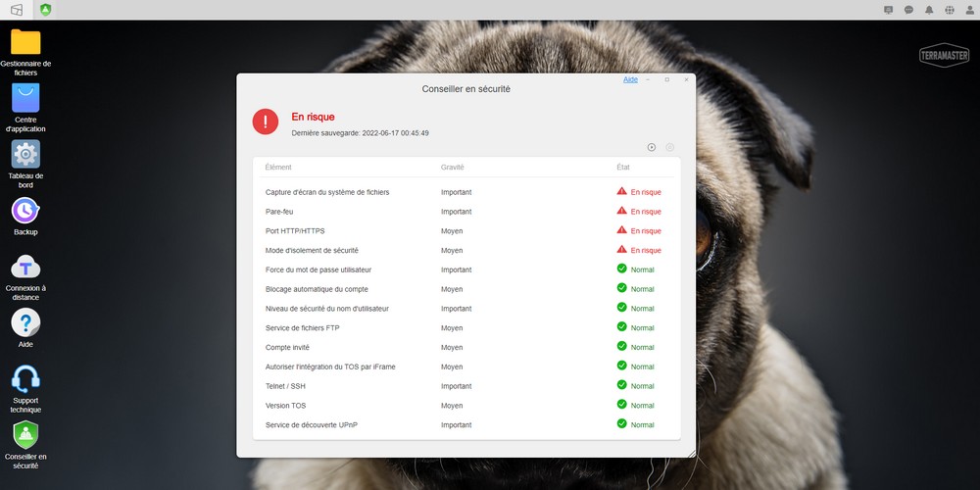
Task: Start the security scan play button
Action: tap(652, 148)
